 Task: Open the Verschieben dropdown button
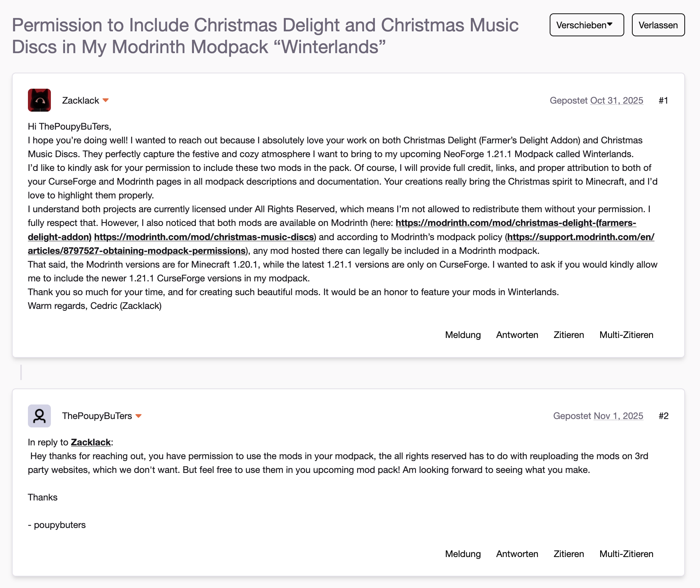coord(586,25)
